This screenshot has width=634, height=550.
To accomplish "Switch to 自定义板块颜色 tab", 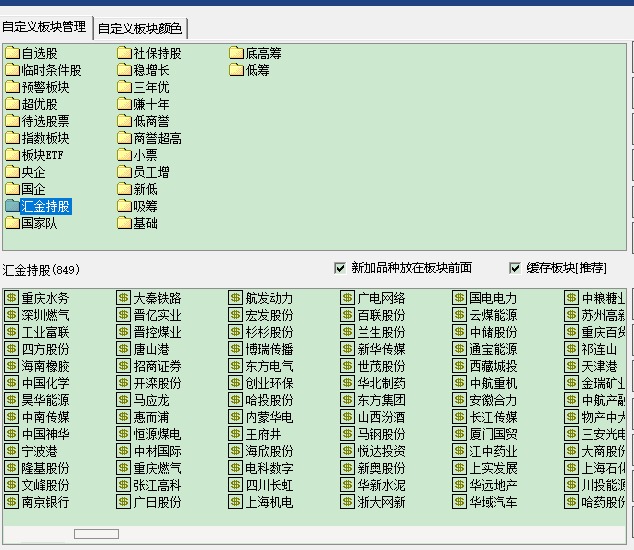I will coord(140,28).
